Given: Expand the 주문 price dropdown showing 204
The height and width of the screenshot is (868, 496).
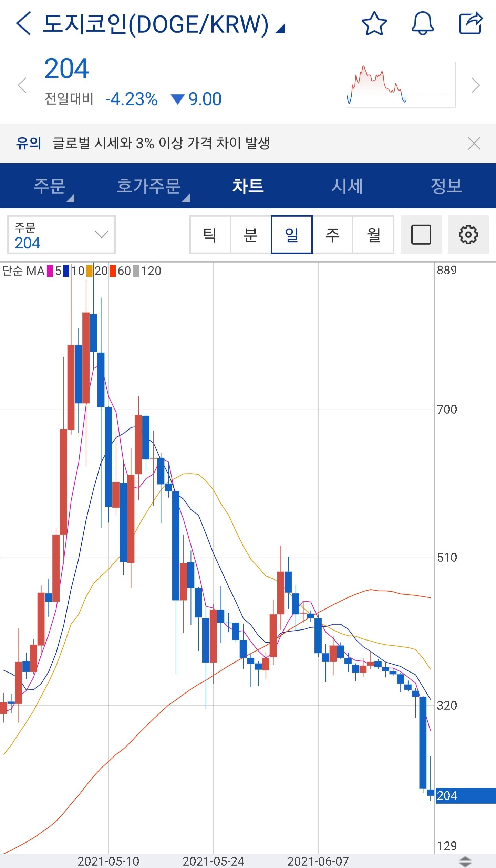Looking at the screenshot, I should [61, 235].
